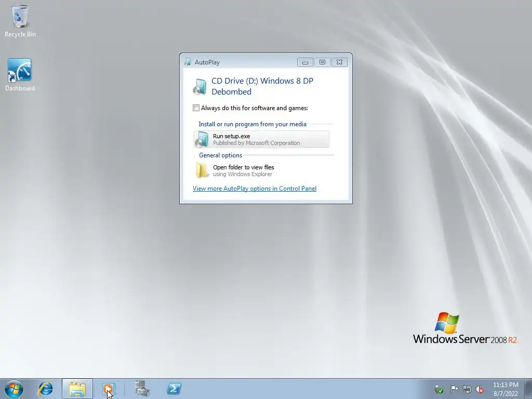532x399 pixels.
Task: Open the Recycle Bin desktop icon
Action: [x=20, y=21]
